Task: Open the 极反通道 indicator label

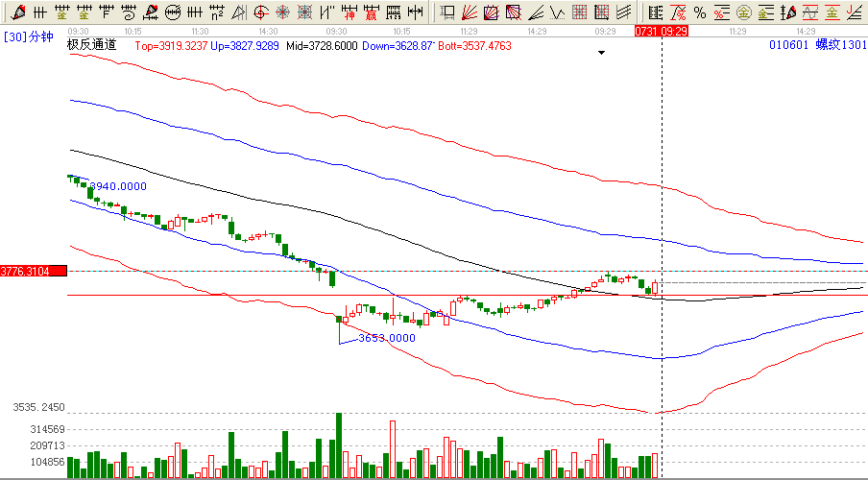Action: click(92, 45)
